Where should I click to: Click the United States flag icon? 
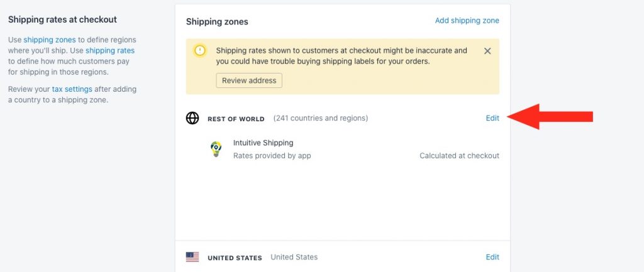192,257
